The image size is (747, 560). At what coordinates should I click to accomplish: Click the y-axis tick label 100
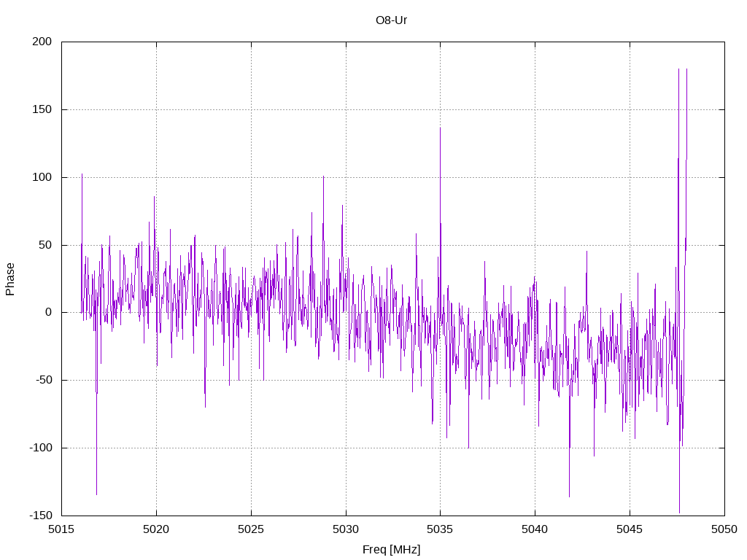pyautogui.click(x=42, y=177)
